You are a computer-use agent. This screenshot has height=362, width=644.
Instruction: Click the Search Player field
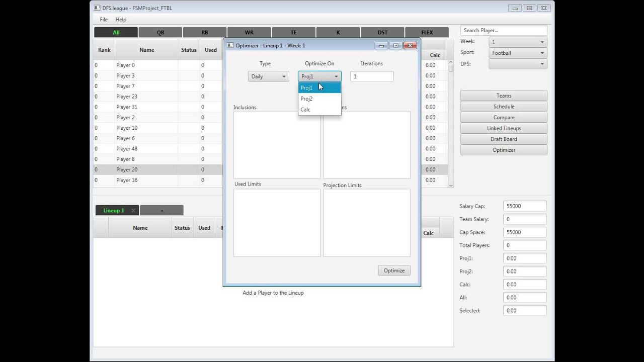pos(504,30)
